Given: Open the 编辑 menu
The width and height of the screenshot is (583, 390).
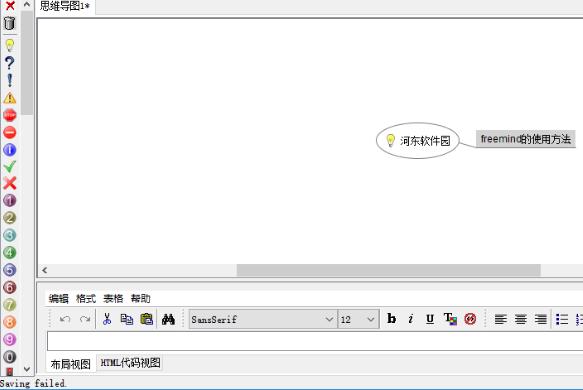Looking at the screenshot, I should point(59,298).
